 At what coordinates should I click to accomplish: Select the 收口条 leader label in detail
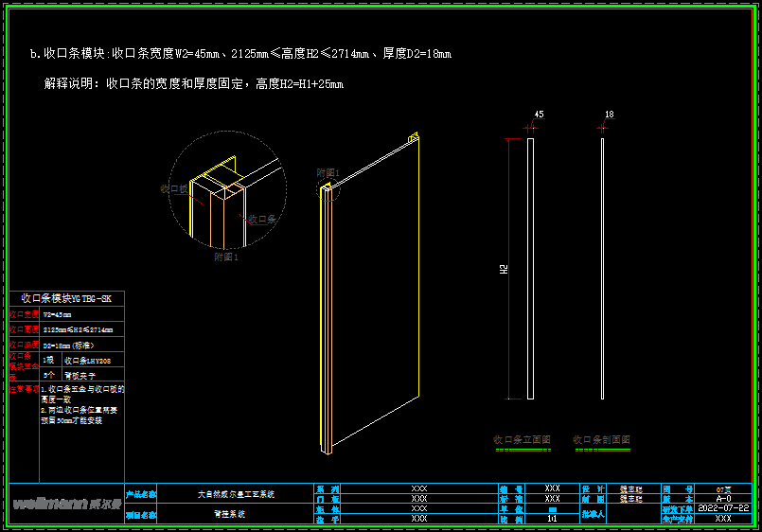pyautogui.click(x=261, y=219)
